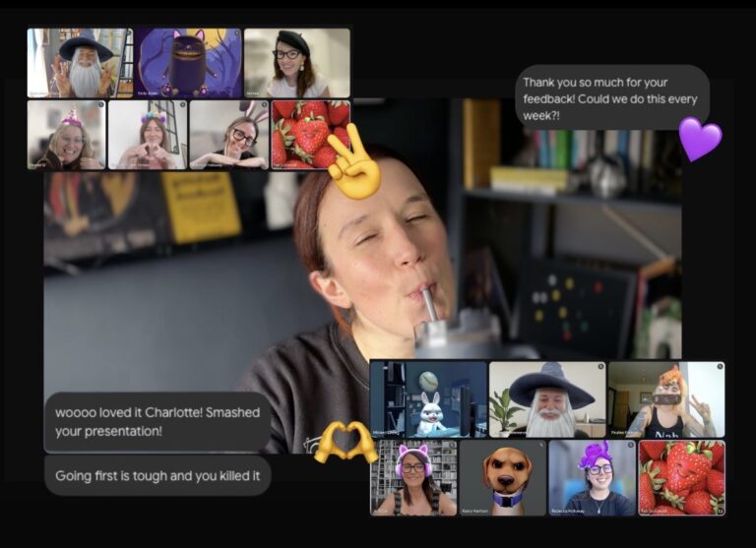756x548 pixels.
Task: Open the Kerry Harrison dog avatar tile
Action: coord(503,477)
